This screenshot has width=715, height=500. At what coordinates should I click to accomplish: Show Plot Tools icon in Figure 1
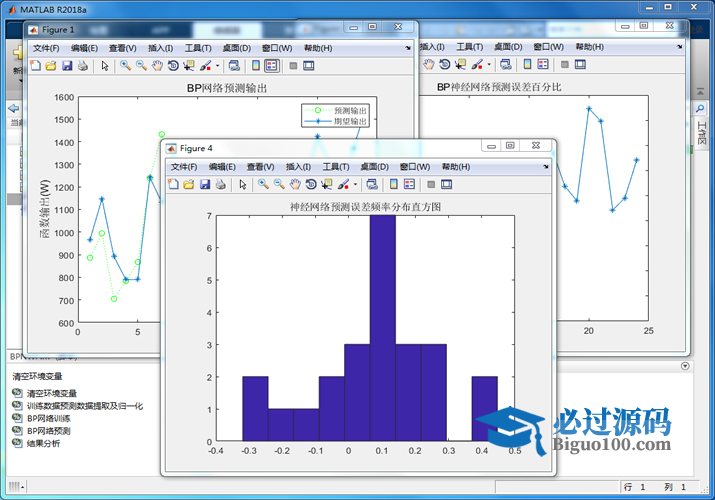click(x=309, y=66)
